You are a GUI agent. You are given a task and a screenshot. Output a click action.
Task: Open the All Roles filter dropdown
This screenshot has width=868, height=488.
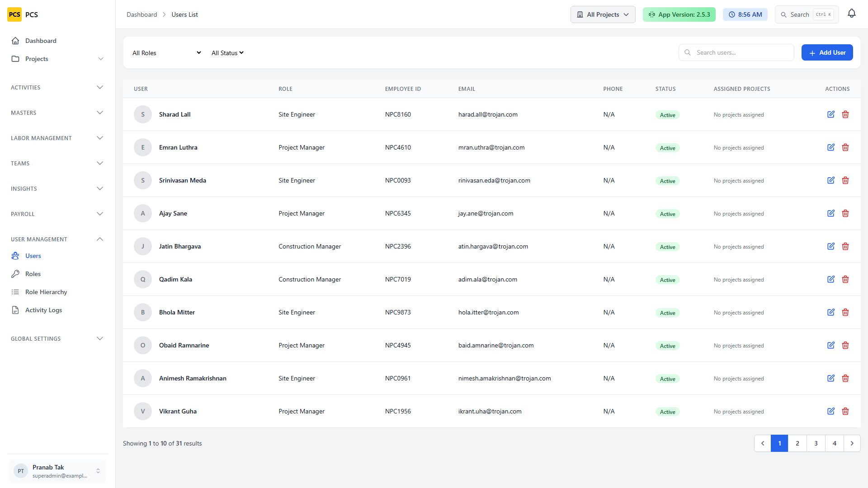[x=167, y=53]
